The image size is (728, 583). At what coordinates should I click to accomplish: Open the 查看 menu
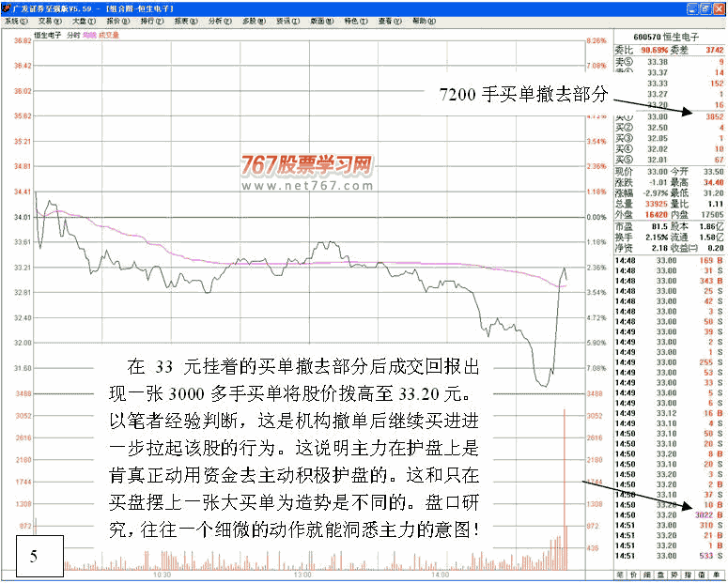[390, 21]
